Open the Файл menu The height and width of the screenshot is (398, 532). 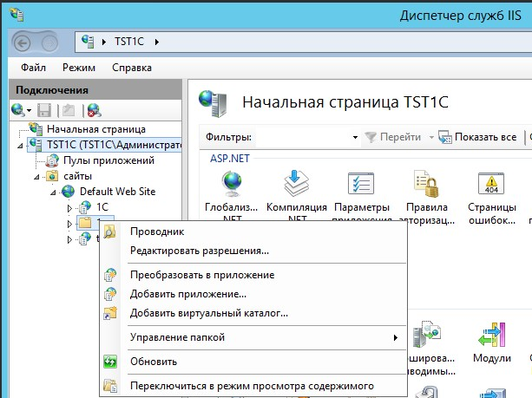pos(33,68)
